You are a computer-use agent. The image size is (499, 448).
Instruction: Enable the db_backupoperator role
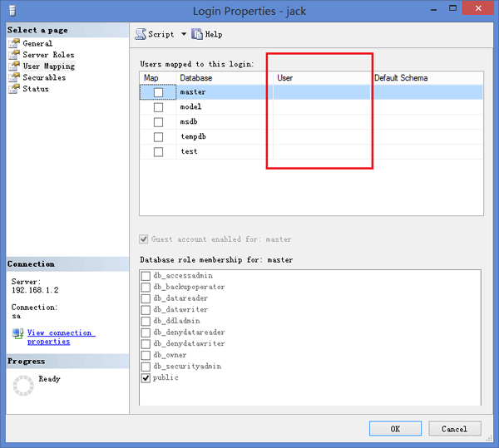tap(146, 287)
